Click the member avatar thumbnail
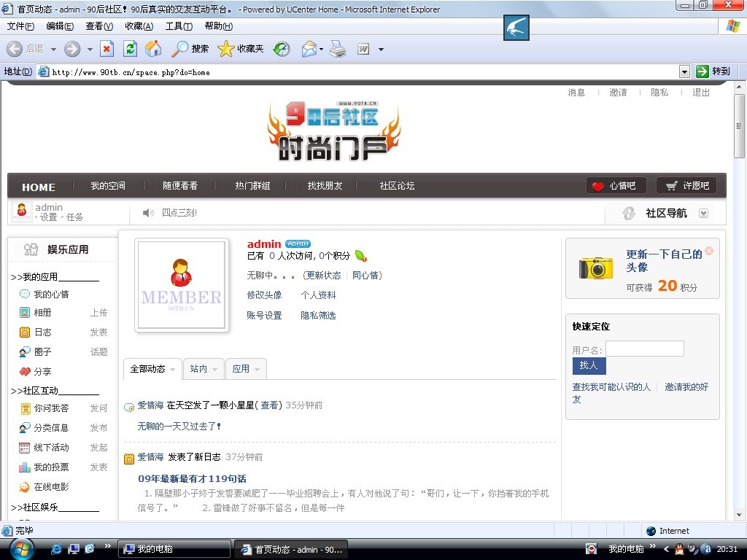The image size is (747, 560). (182, 287)
